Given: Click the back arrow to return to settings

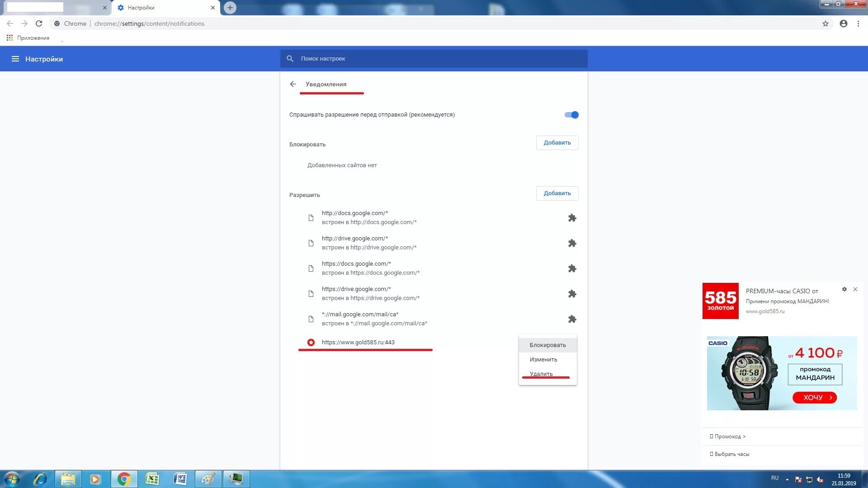Looking at the screenshot, I should [x=292, y=84].
